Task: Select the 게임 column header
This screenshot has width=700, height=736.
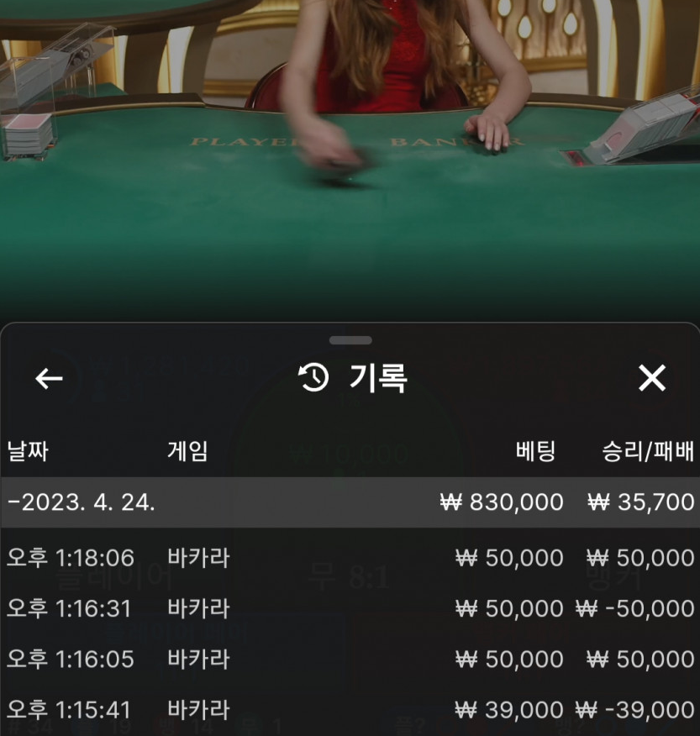Action: point(187,451)
